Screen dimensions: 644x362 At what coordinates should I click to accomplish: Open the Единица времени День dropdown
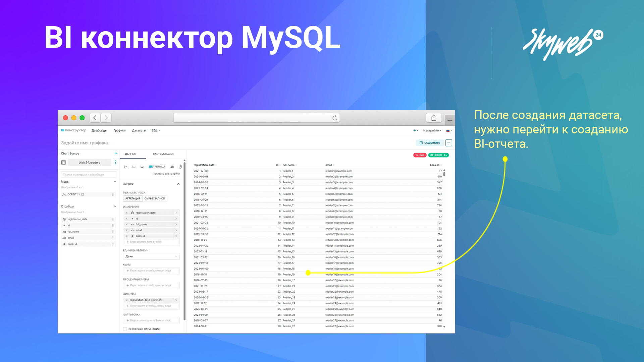click(151, 256)
